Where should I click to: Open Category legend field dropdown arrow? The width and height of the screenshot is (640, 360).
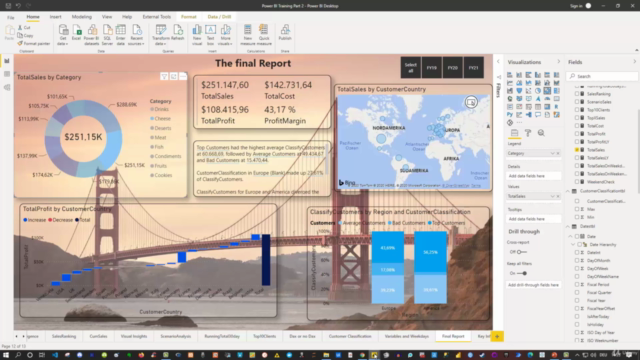coord(553,153)
